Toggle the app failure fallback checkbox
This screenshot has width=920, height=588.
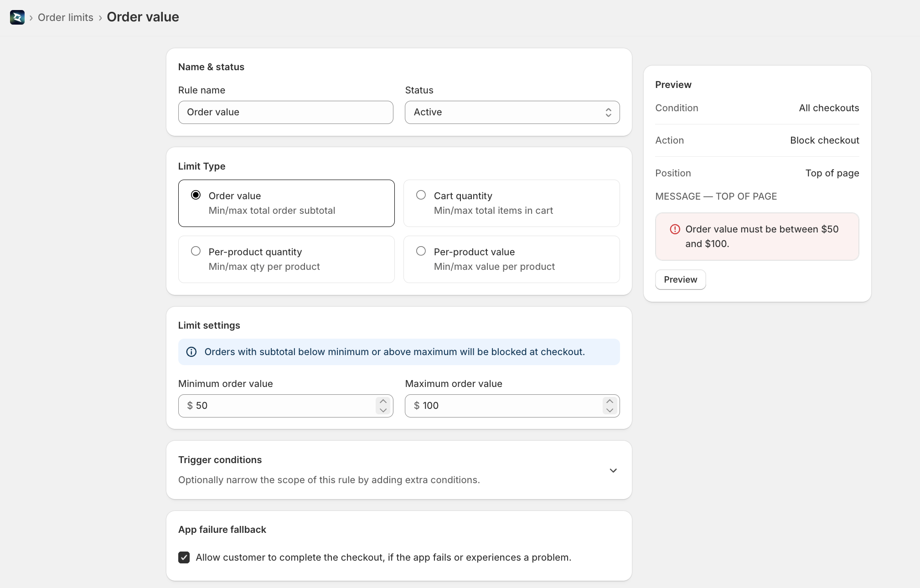click(x=184, y=557)
